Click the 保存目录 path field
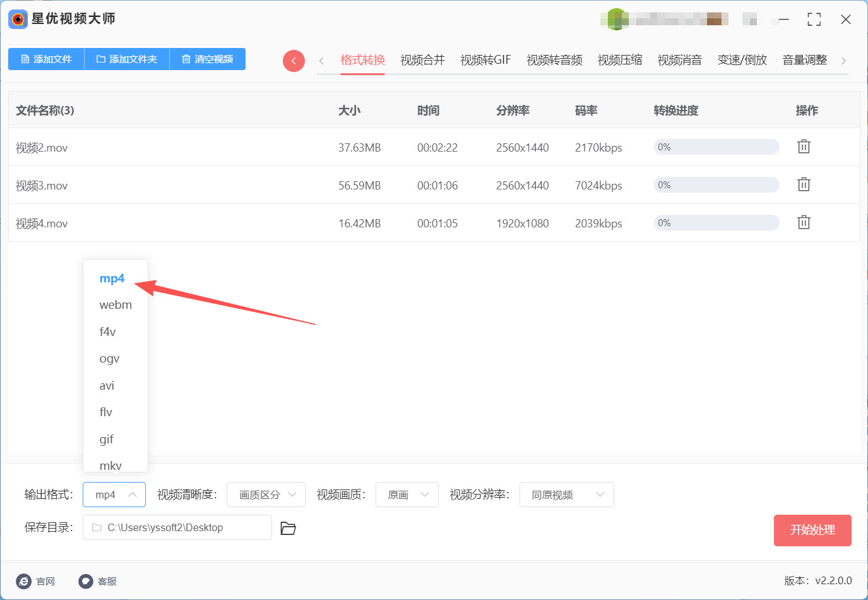 click(x=177, y=527)
